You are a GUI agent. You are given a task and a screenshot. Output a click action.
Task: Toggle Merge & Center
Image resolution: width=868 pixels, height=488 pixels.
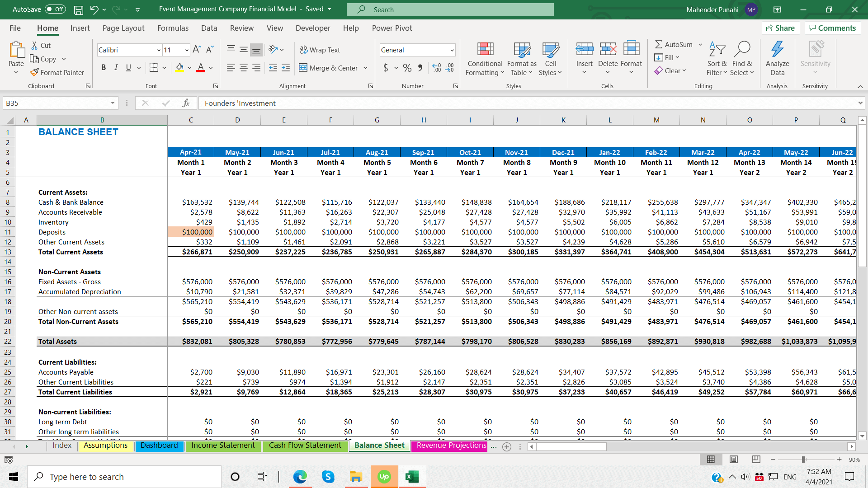328,68
